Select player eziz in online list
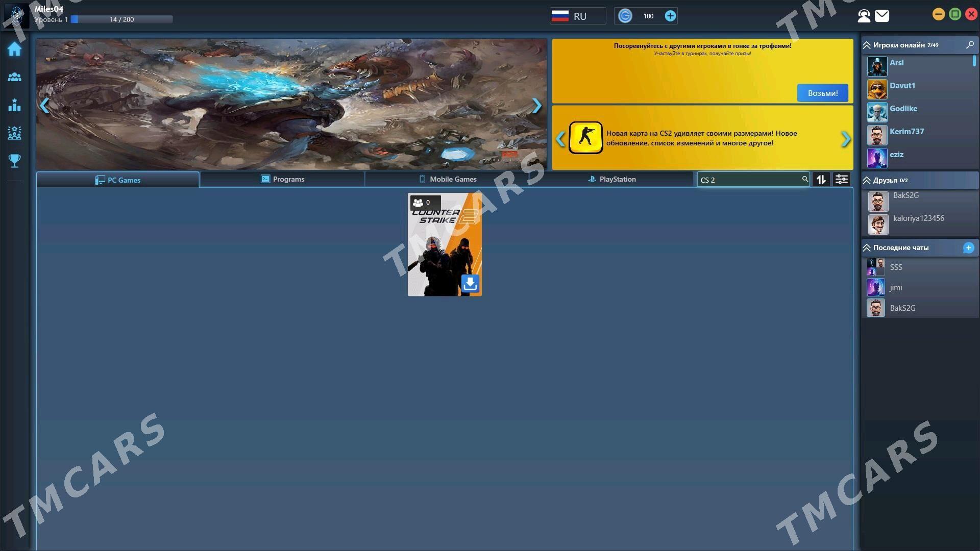 [x=896, y=154]
